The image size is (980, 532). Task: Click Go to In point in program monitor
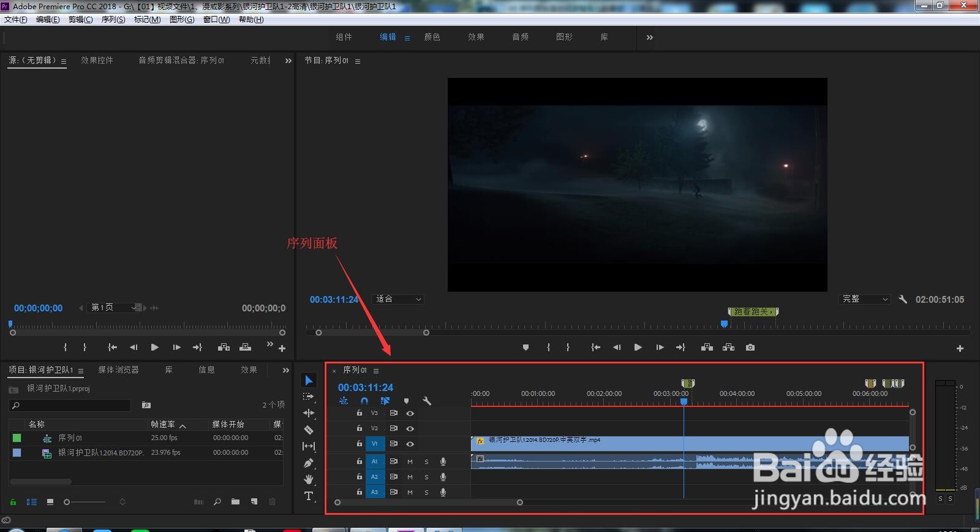595,348
